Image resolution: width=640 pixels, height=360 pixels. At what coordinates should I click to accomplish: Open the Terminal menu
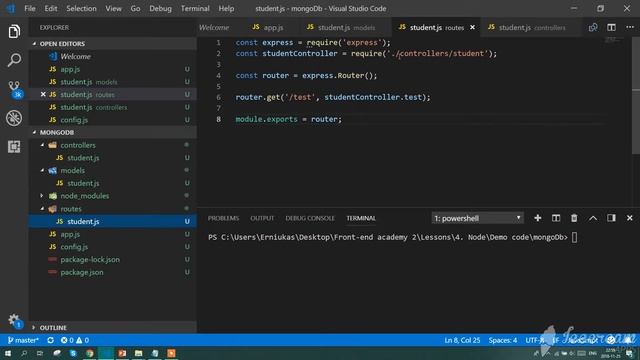click(195, 8)
